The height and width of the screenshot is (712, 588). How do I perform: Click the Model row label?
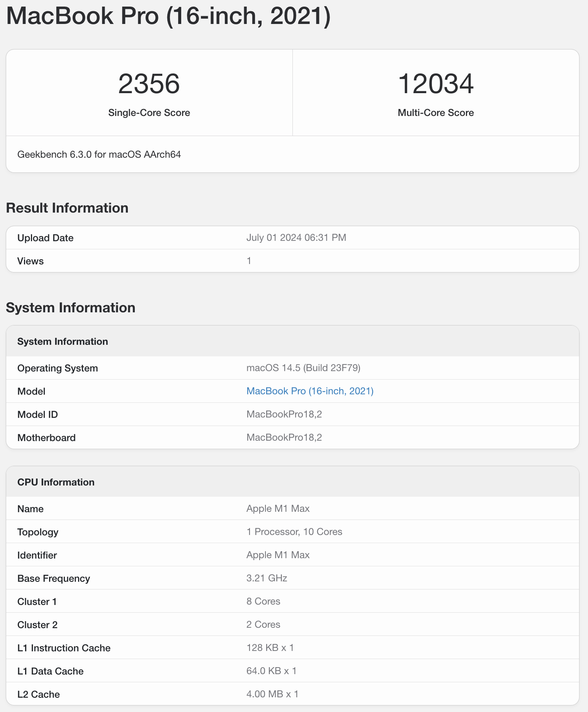[31, 391]
